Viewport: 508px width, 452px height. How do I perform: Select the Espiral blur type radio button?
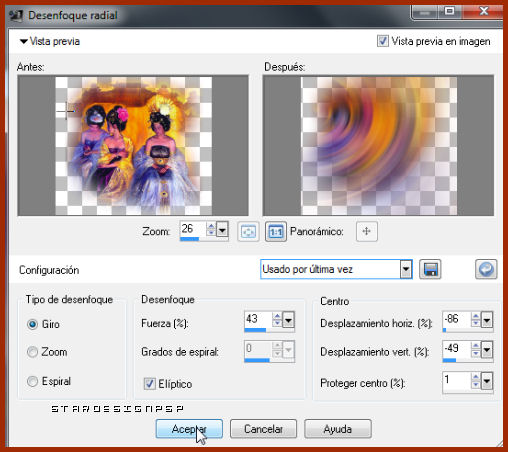point(32,381)
